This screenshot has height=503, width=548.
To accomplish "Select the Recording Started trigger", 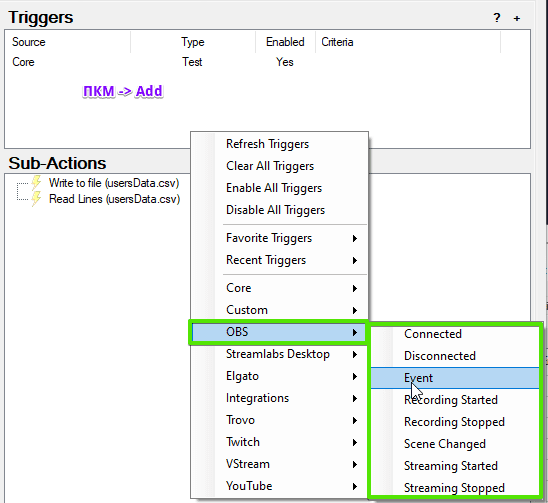I will tap(455, 400).
